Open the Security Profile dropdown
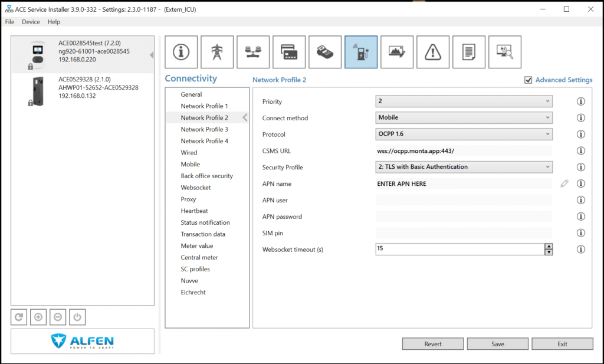 pyautogui.click(x=464, y=167)
